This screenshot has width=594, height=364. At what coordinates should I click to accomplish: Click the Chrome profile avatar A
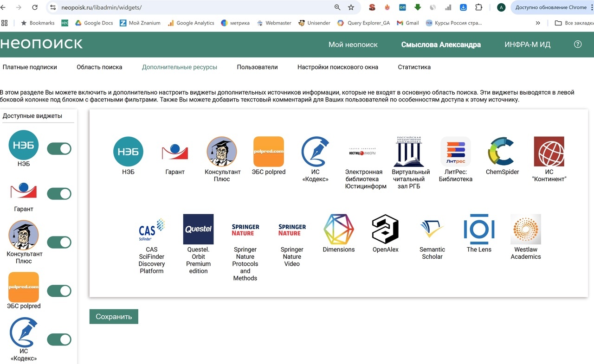(501, 7)
